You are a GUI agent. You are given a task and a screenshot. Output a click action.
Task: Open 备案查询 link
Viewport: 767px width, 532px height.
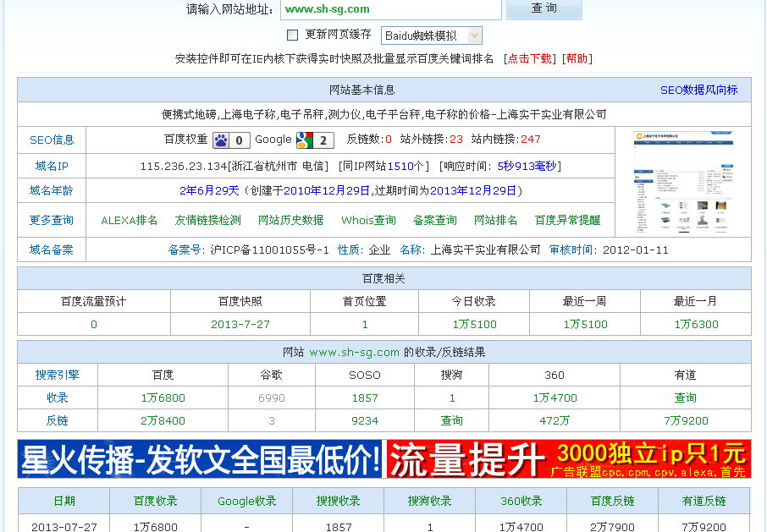click(435, 220)
